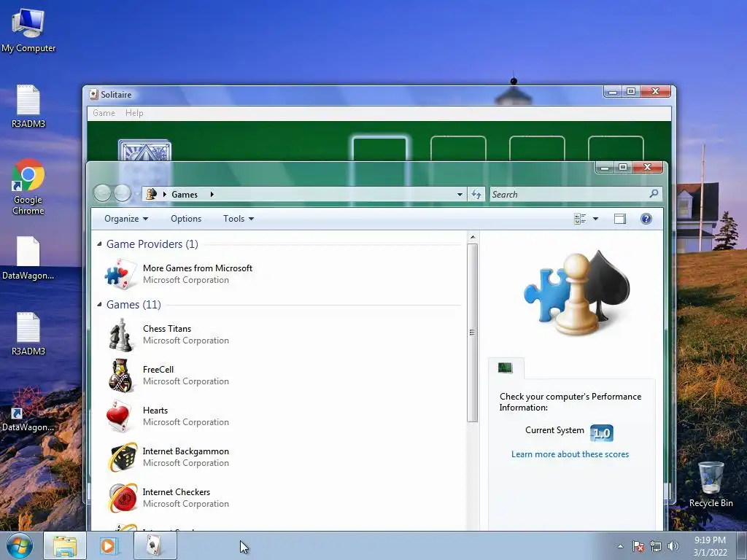The height and width of the screenshot is (560, 747).
Task: Click the Games folder icon in address bar
Action: tap(152, 194)
